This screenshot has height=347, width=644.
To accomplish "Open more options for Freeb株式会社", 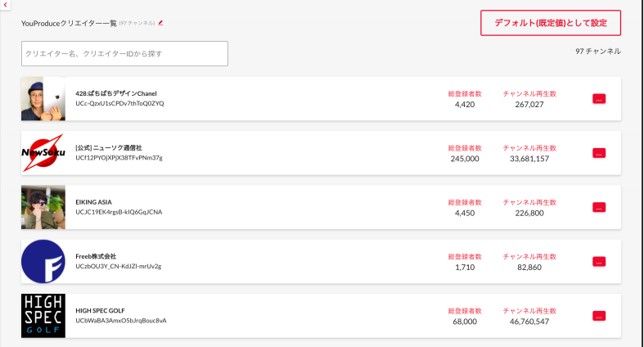I will point(599,262).
